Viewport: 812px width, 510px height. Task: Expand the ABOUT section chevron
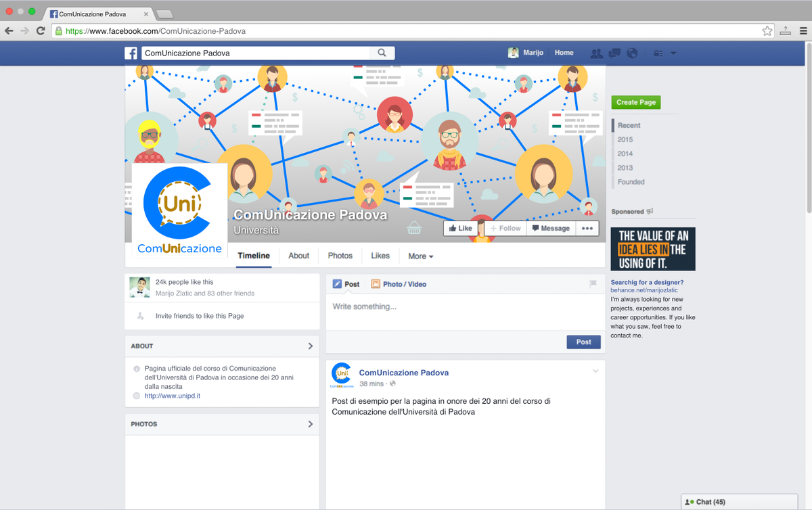coord(311,346)
